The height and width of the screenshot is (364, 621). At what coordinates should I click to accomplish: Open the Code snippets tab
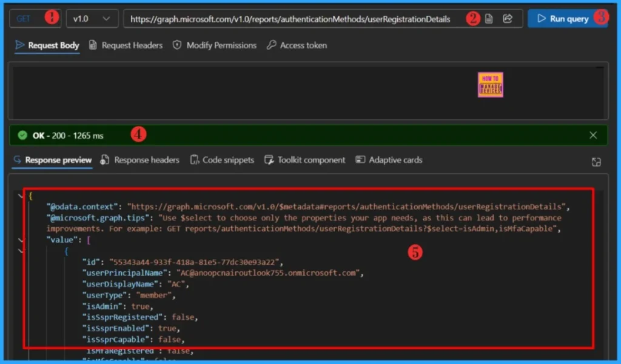222,160
